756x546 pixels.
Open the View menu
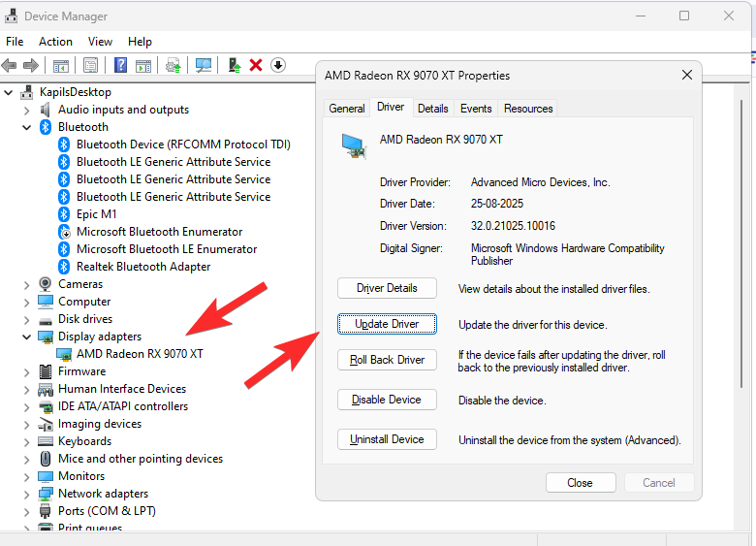click(100, 42)
